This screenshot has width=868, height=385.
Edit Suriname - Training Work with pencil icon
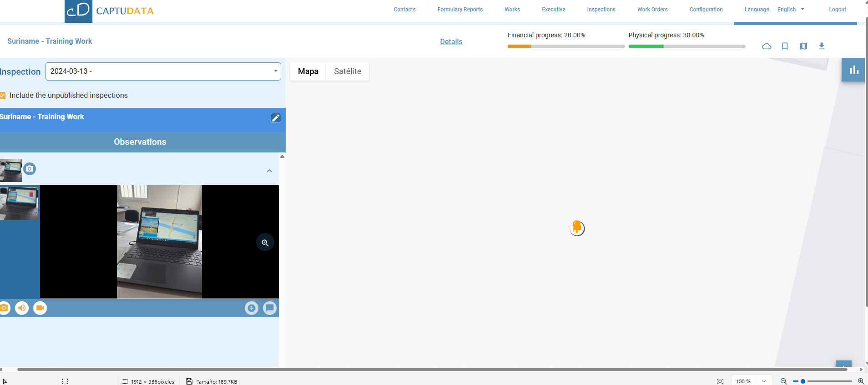pos(276,118)
